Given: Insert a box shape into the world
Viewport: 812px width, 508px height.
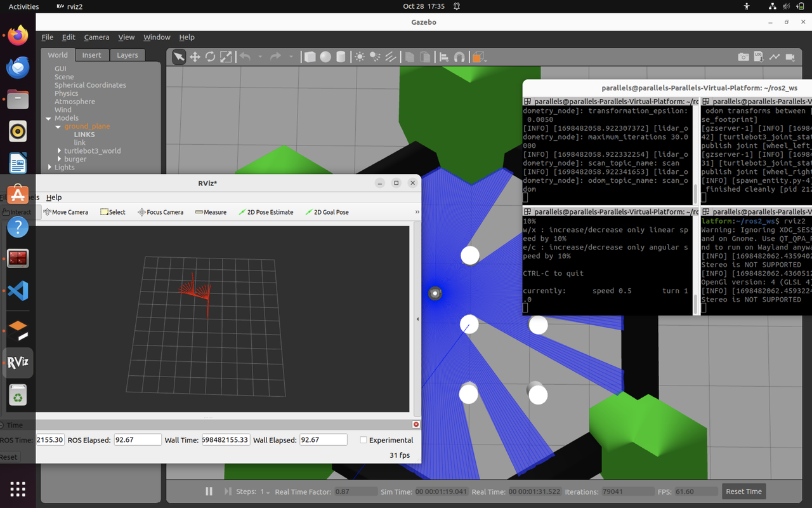Looking at the screenshot, I should [x=310, y=57].
